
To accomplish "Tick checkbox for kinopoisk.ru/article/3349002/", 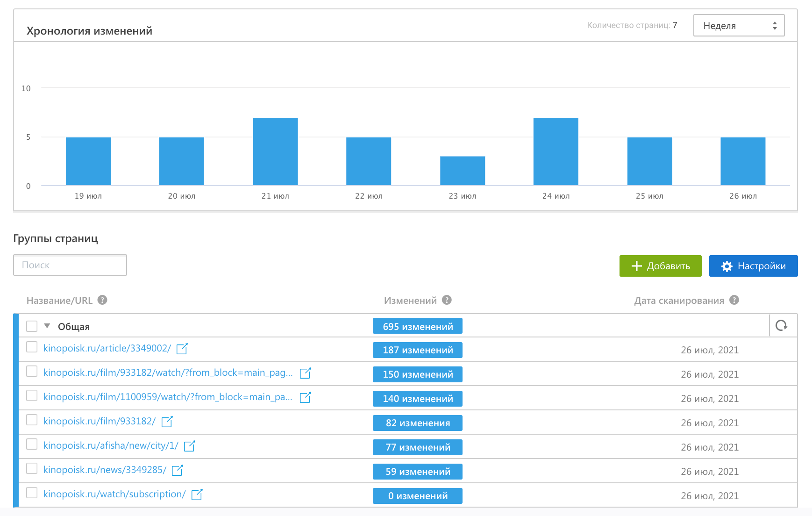I will coord(32,347).
